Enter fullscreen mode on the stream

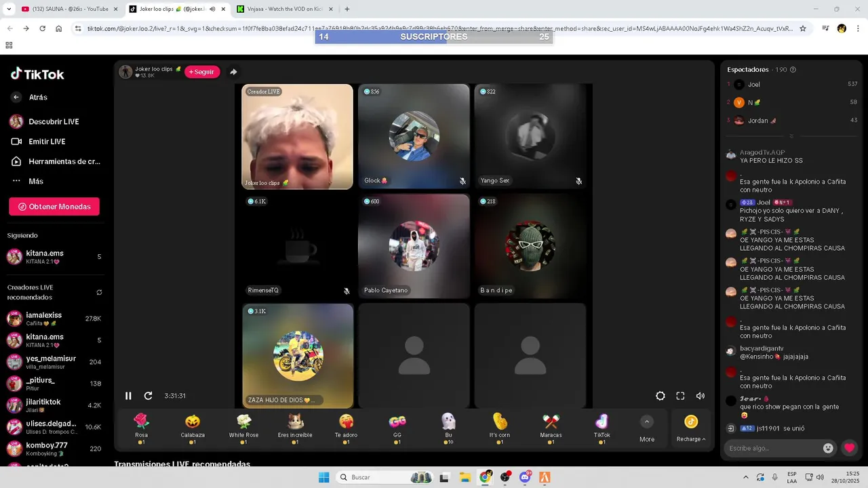click(x=680, y=396)
